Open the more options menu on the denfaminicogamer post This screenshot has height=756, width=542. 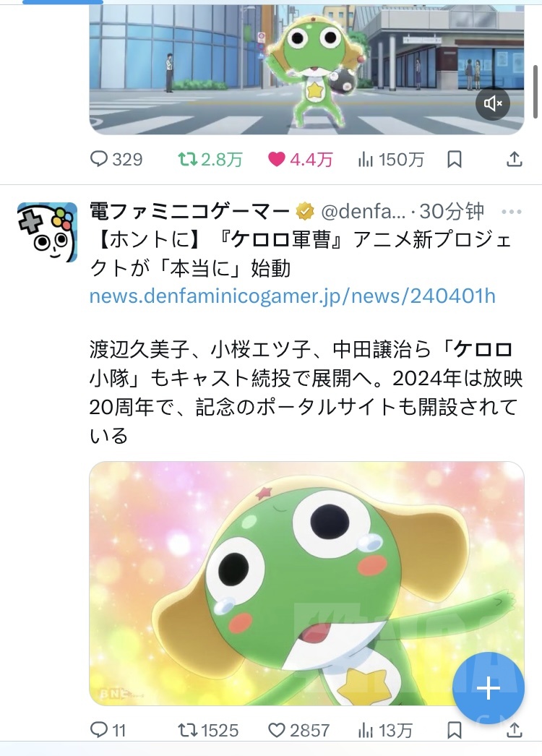click(512, 211)
